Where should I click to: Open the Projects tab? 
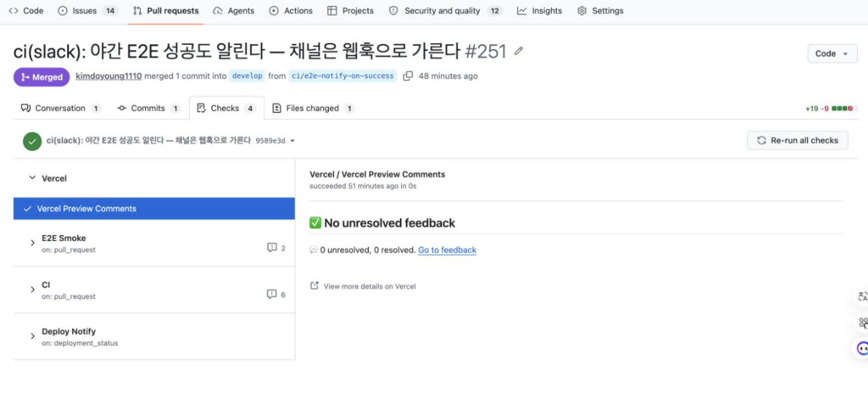click(x=350, y=11)
